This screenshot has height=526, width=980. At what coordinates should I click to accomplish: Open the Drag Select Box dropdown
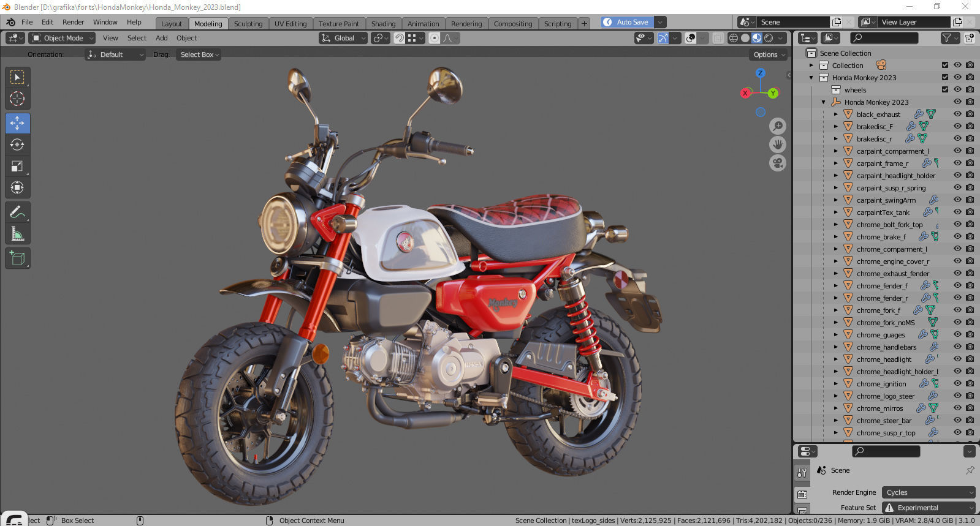tap(199, 54)
